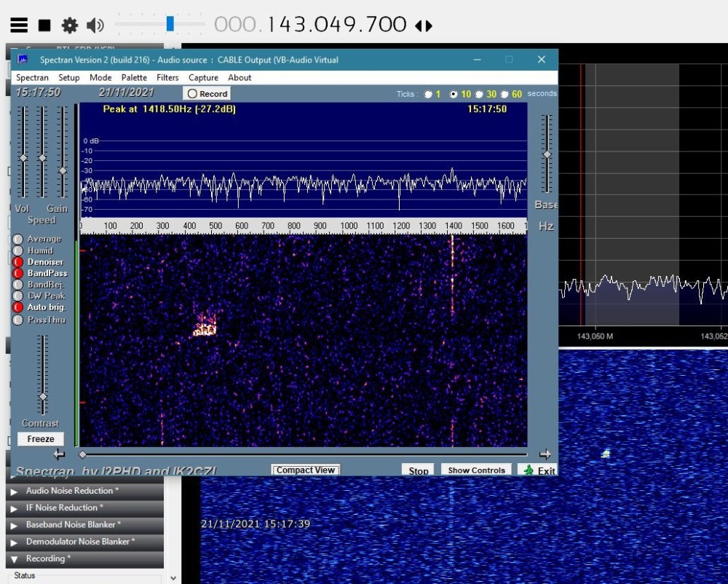The height and width of the screenshot is (584, 728).
Task: Click the Compact View button
Action: pos(305,470)
